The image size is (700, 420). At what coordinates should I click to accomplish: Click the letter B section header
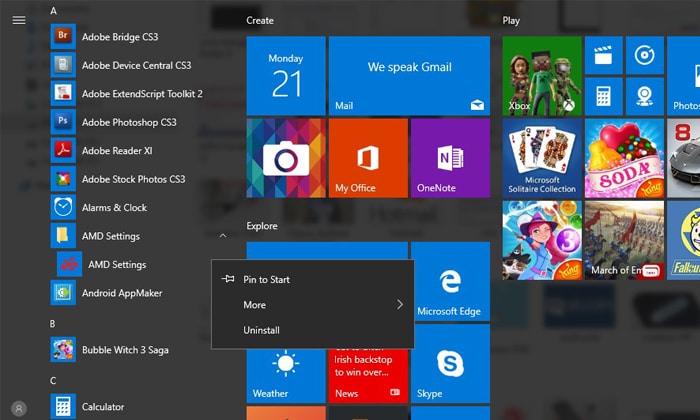53,324
